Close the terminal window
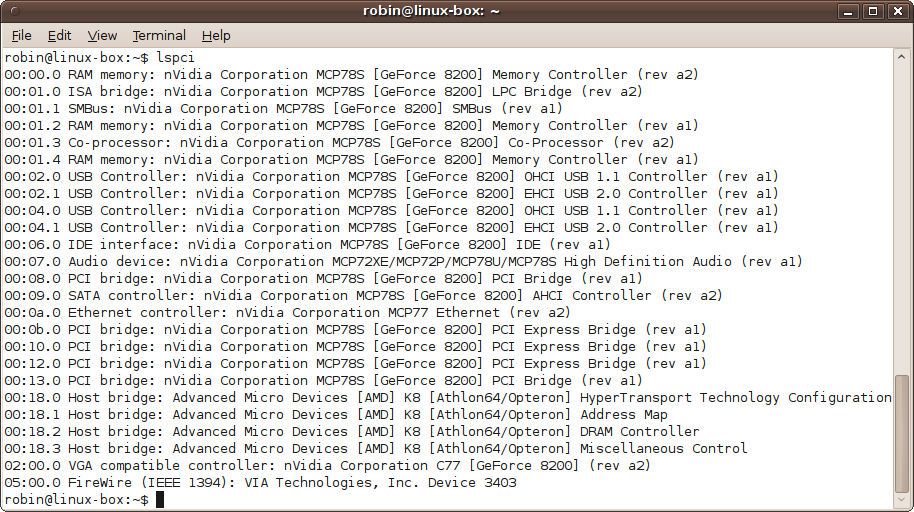This screenshot has height=512, width=914. [x=898, y=11]
